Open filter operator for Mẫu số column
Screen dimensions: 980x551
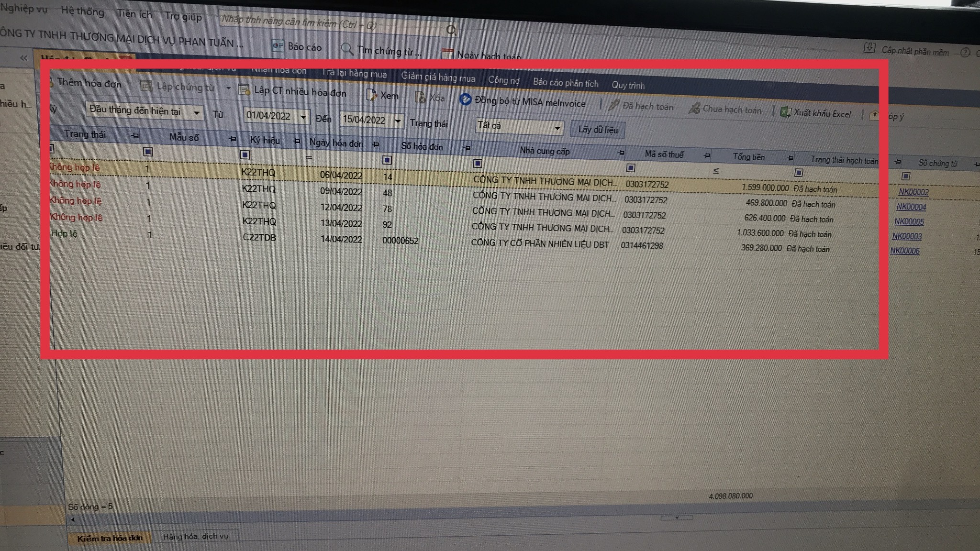click(148, 152)
